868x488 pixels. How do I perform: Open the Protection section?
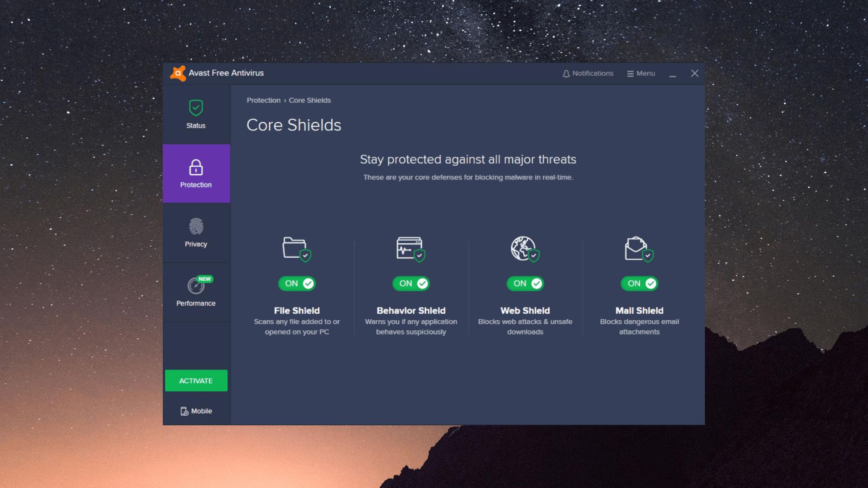(x=196, y=174)
